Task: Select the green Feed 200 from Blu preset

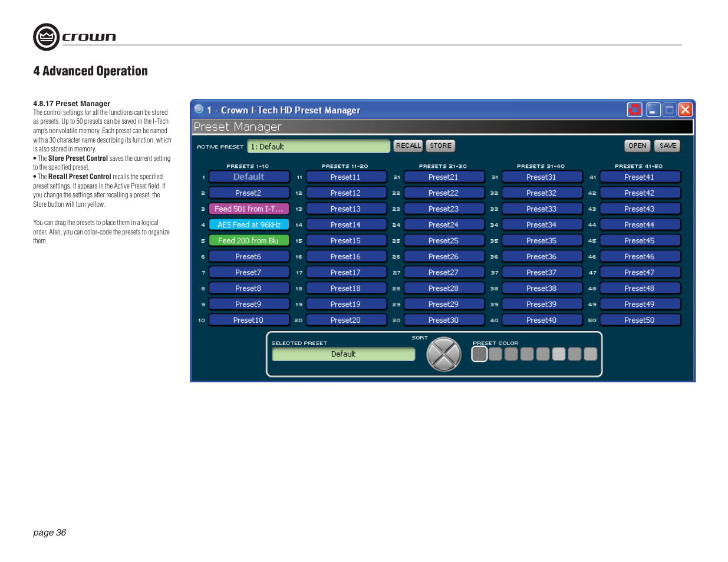Action: [249, 240]
